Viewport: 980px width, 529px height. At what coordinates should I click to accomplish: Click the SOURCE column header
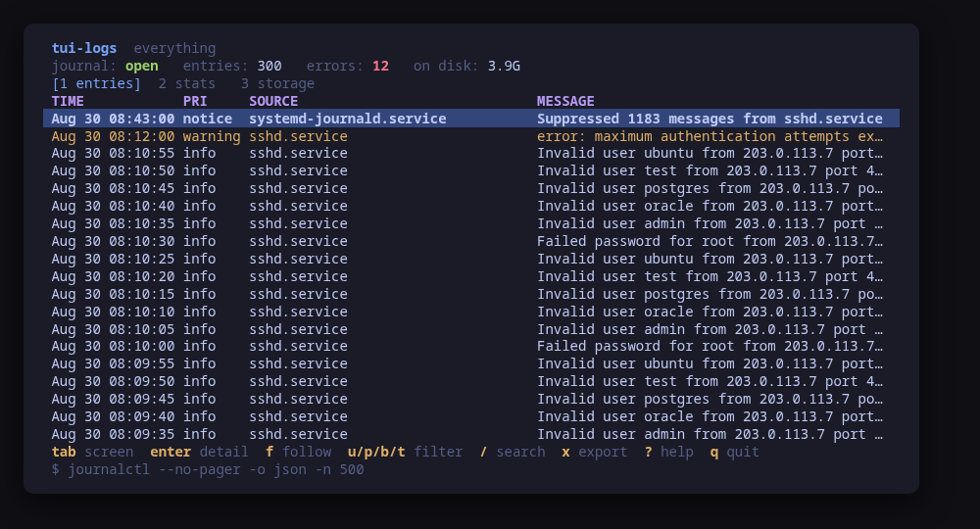point(273,101)
